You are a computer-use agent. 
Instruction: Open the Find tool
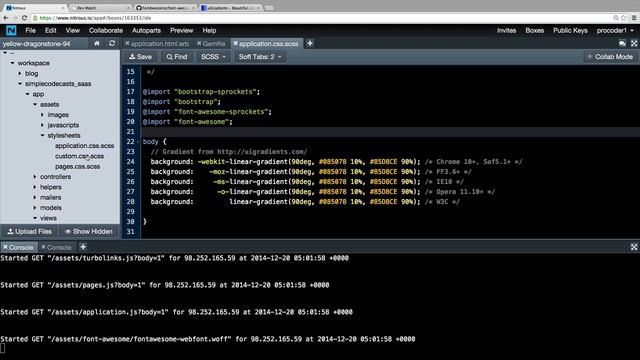[177, 57]
